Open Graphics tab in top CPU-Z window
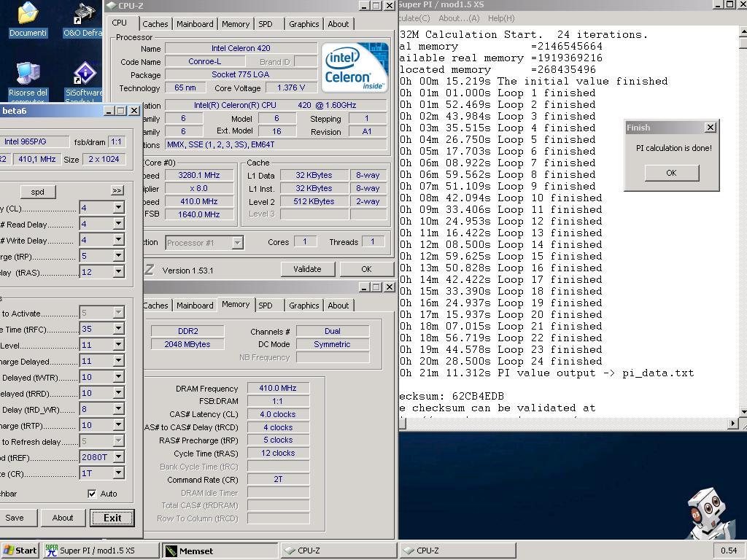747x560 pixels. pos(304,24)
